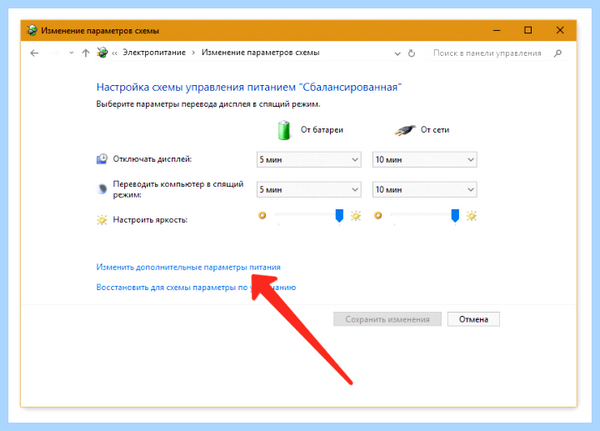Click the power options icon in address bar
The width and height of the screenshot is (600, 431).
point(102,53)
